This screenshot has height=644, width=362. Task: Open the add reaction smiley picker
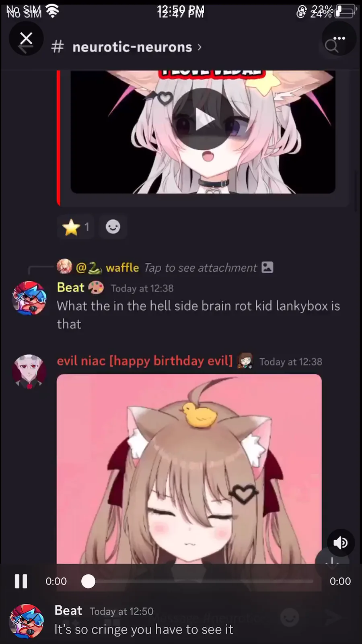point(113,227)
